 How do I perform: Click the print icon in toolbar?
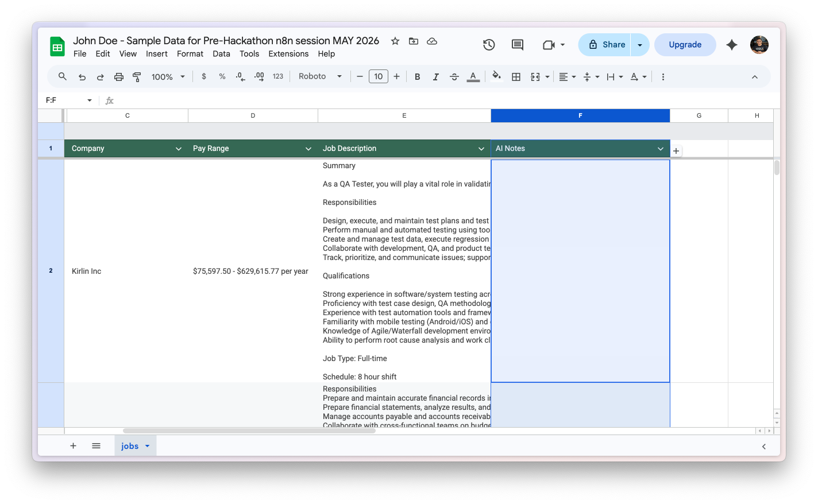[119, 77]
